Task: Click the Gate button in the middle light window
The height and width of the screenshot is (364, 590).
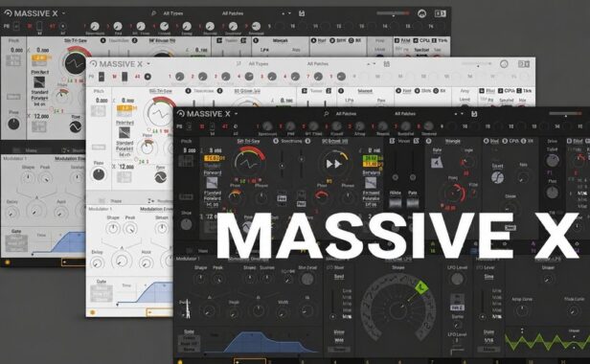Action: click(x=102, y=282)
